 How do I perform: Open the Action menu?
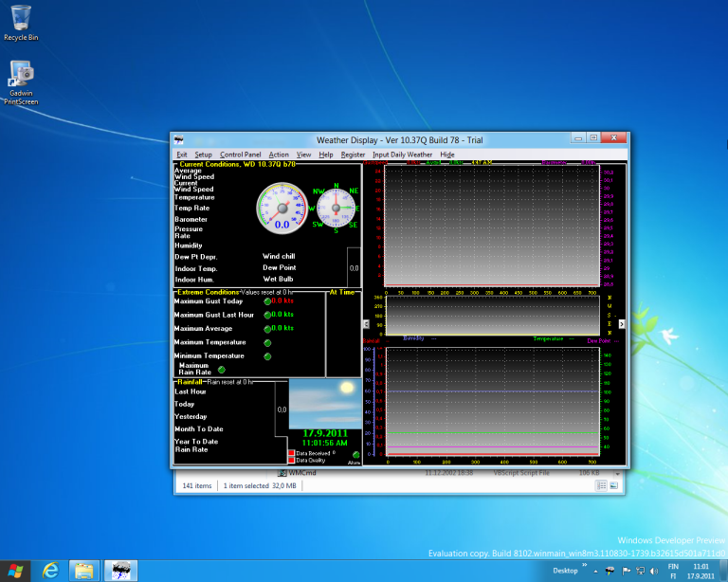click(279, 155)
